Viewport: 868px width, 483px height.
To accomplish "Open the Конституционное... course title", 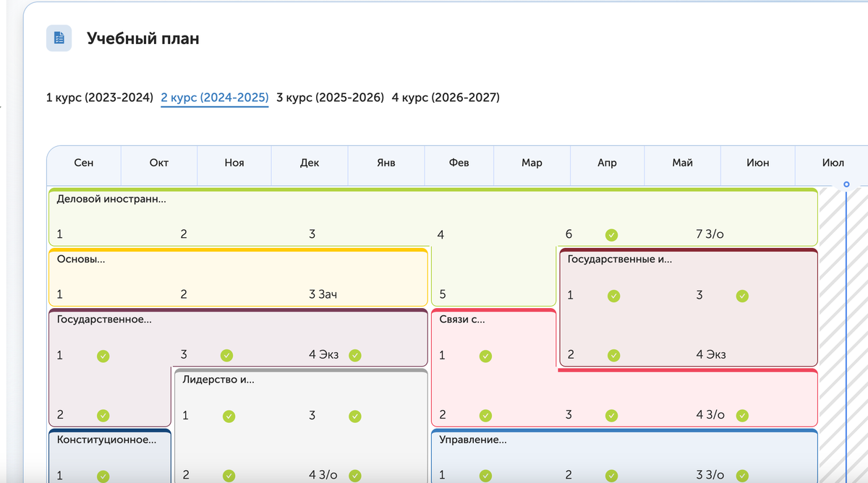I will coord(106,439).
